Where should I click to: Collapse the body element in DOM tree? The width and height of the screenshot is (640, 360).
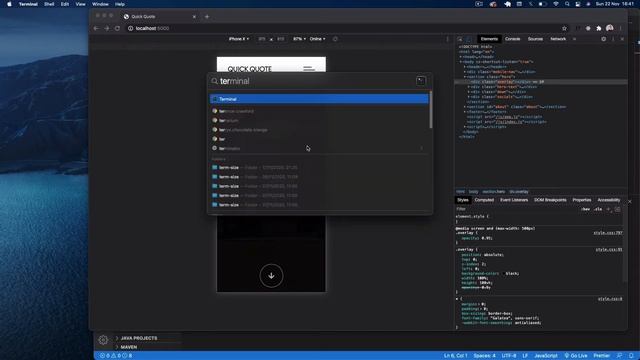click(x=461, y=62)
